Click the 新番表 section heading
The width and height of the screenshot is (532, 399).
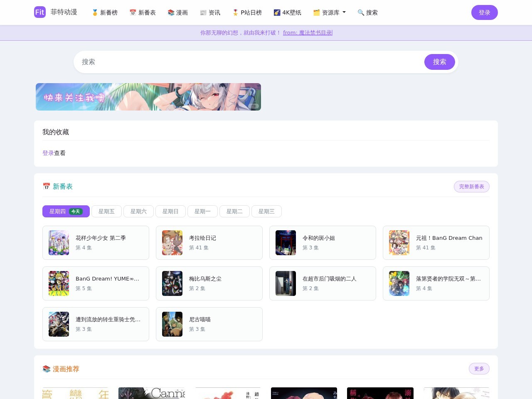tap(58, 187)
